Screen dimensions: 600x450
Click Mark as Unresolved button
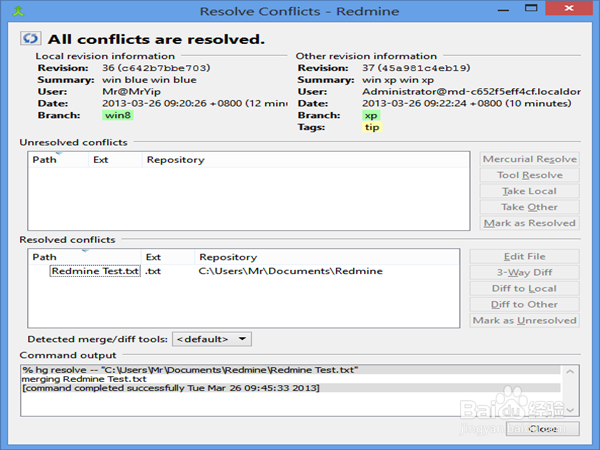(x=525, y=321)
